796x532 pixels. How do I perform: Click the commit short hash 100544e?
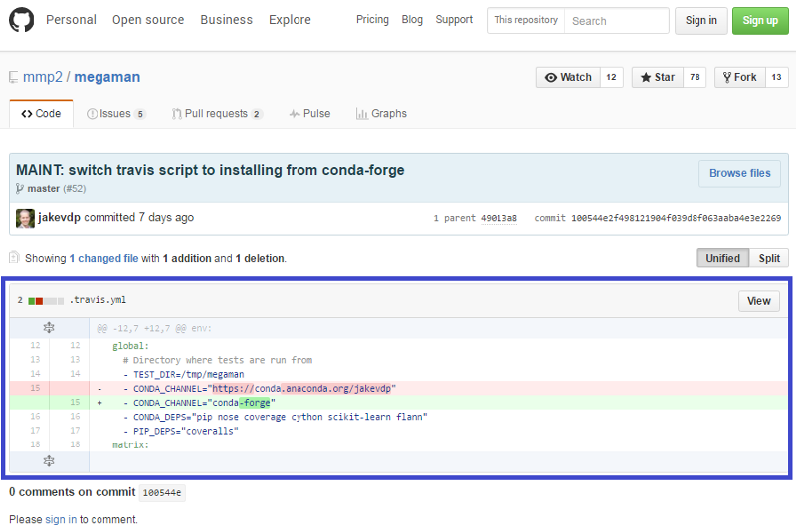point(162,493)
